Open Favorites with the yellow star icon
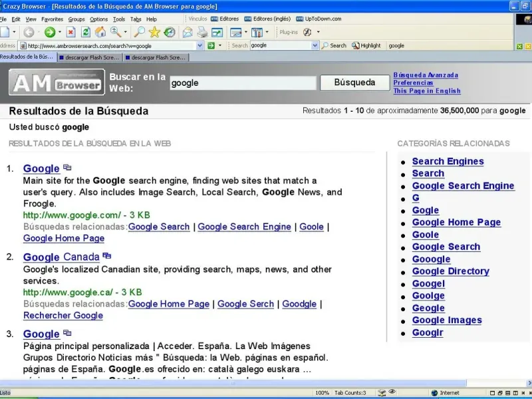532x399 pixels. pyautogui.click(x=154, y=32)
